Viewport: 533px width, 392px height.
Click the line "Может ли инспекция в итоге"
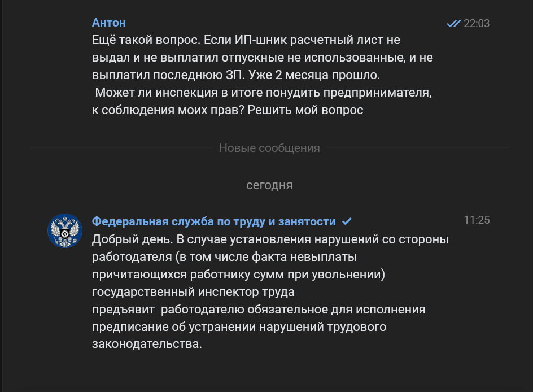click(264, 93)
